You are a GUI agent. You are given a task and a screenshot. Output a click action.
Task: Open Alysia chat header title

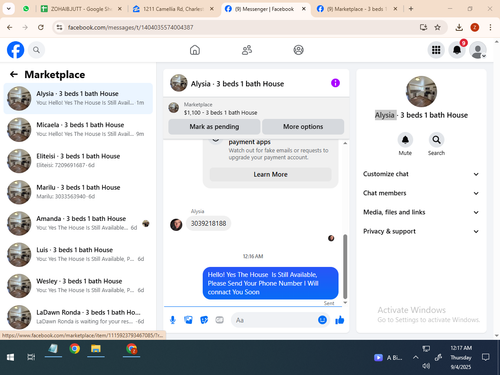pyautogui.click(x=237, y=84)
